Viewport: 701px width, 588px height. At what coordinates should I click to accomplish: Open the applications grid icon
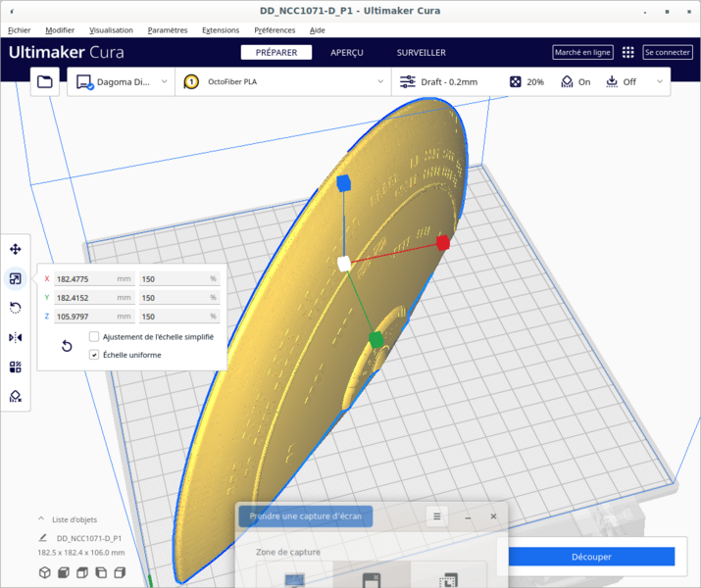[x=628, y=52]
